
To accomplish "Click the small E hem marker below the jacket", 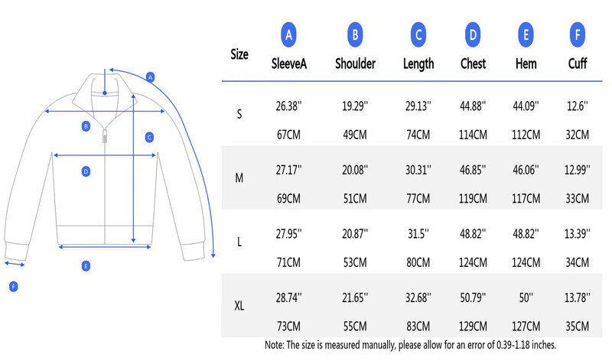I will coord(86,266).
